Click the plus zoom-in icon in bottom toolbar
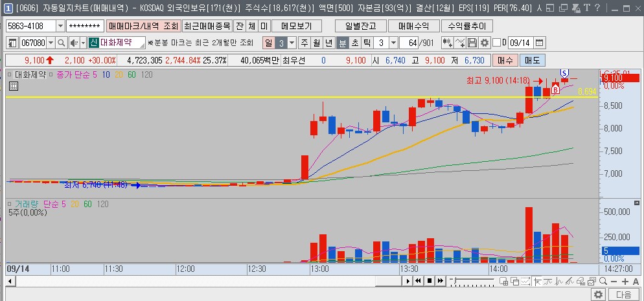This screenshot has height=301, width=644. [625, 282]
